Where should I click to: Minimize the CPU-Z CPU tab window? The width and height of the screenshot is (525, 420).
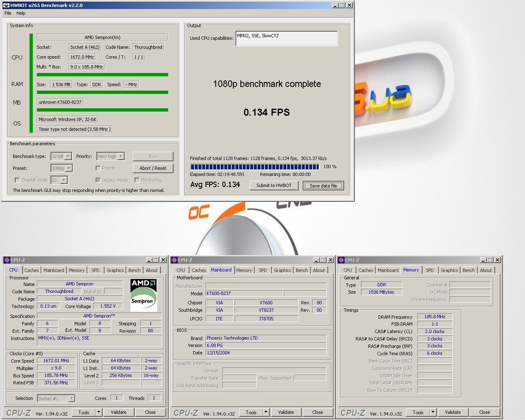coord(149,260)
